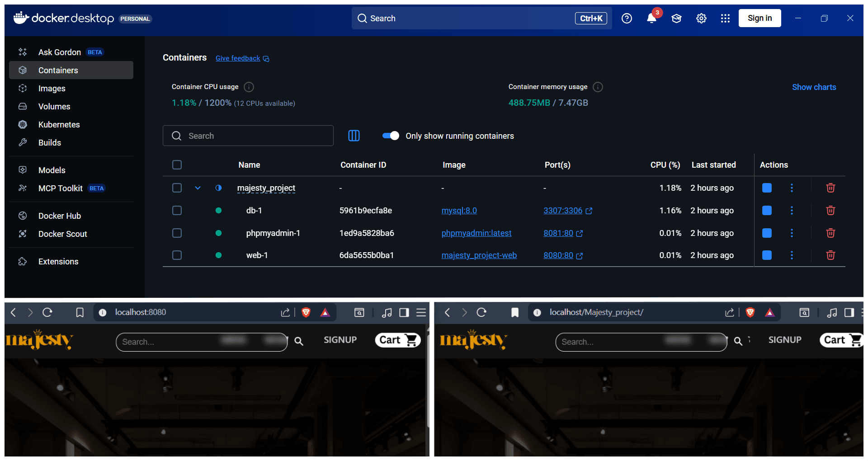The image size is (868, 461).
Task: Collapse the majesty_project container group
Action: tap(198, 188)
